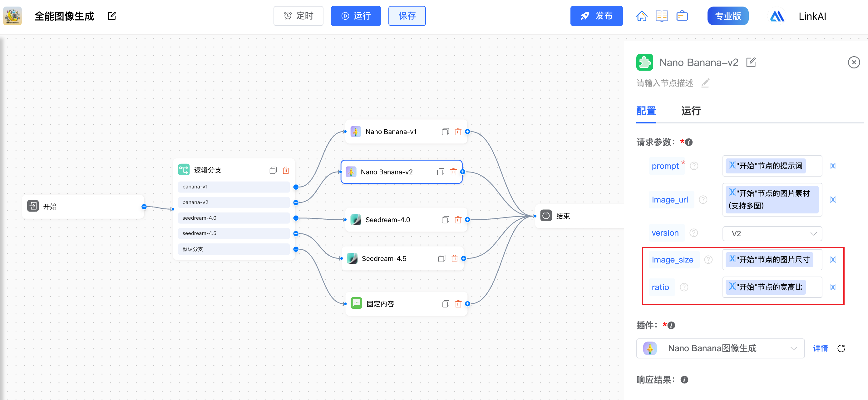Open the documentation book icon
Viewport: 868px width, 400px height.
point(661,16)
